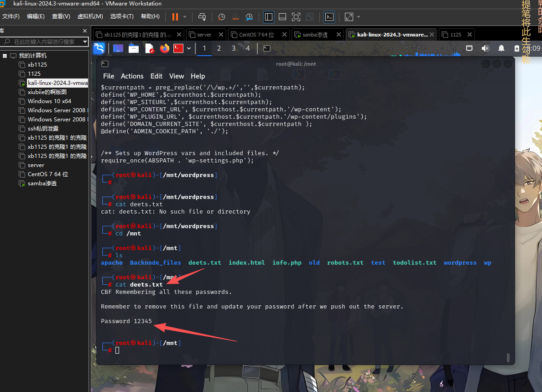
Task: Switch to workspace 2 in Kali panel
Action: pos(219,48)
